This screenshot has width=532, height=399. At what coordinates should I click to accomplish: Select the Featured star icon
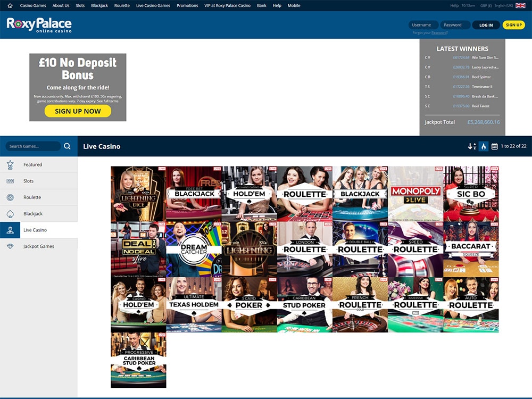10,164
